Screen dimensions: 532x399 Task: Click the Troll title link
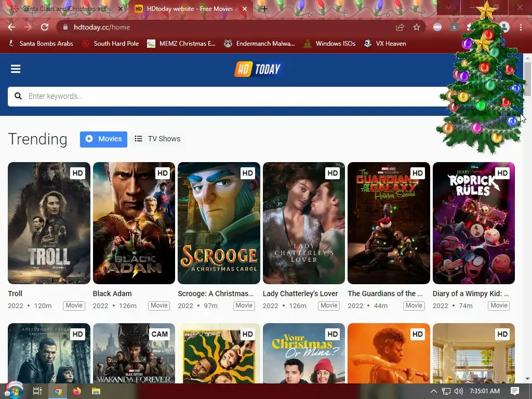pos(15,294)
